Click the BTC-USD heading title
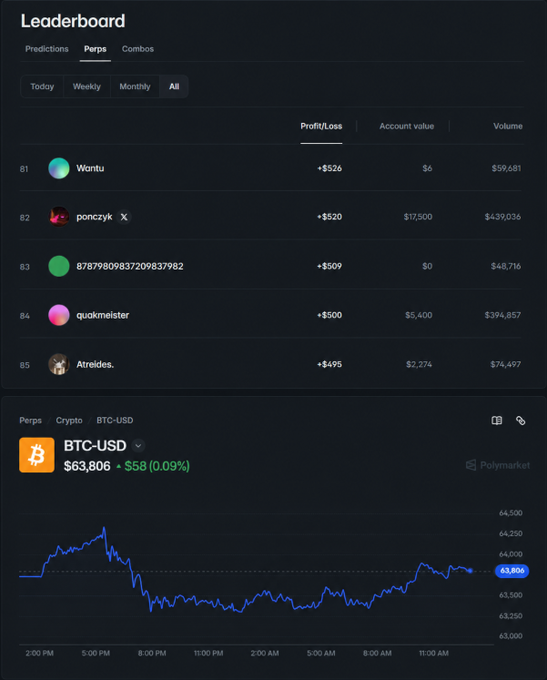Screen dimensions: 547x680 tap(95, 445)
